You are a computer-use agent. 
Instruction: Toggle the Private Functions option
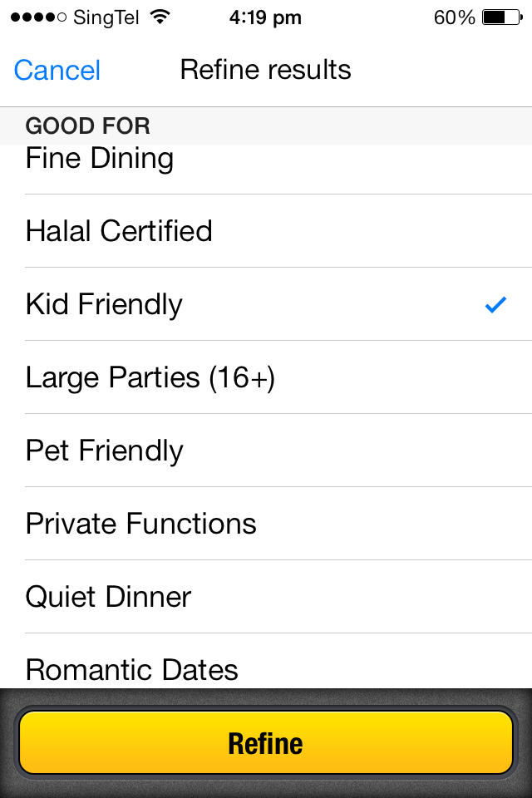click(266, 524)
